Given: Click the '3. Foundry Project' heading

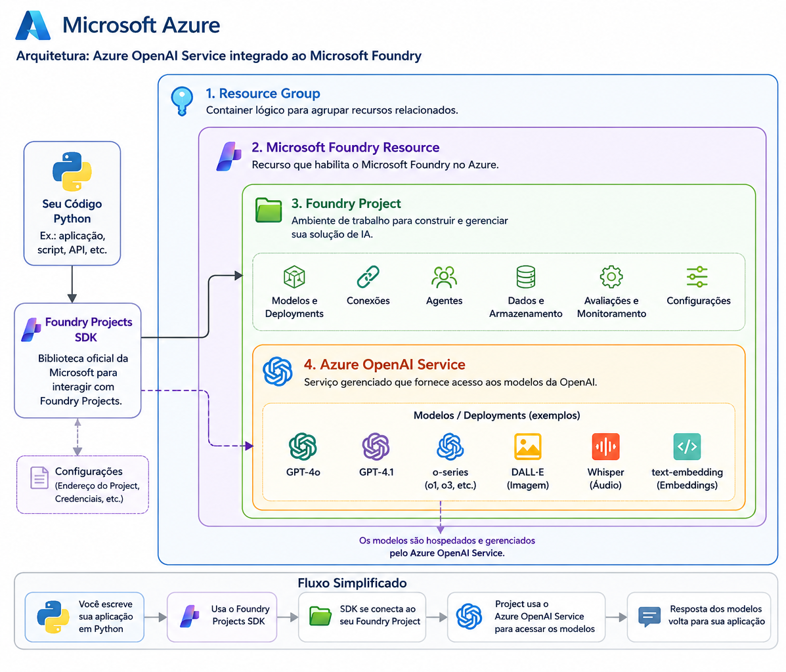Looking at the screenshot, I should pyautogui.click(x=346, y=203).
